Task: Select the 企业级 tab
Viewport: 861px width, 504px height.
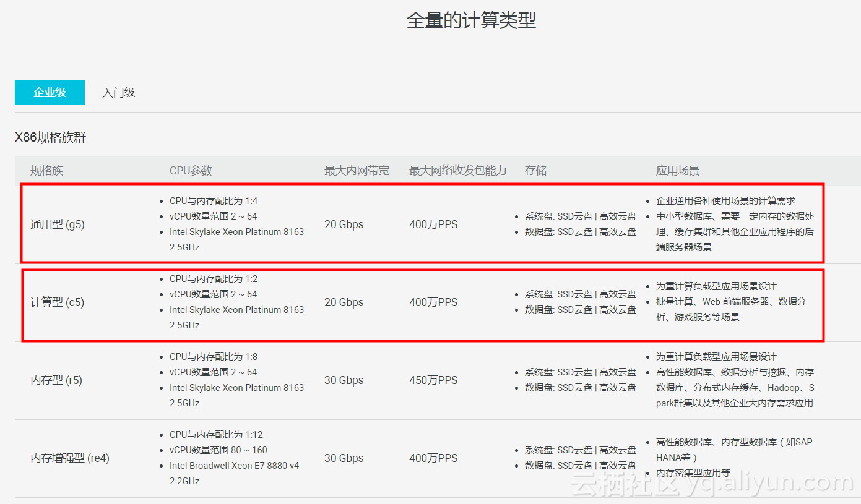Action: [50, 93]
